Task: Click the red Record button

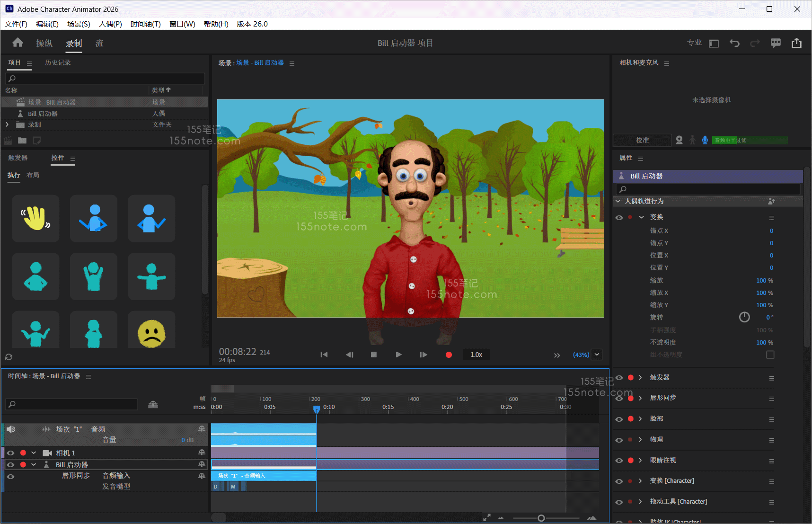Action: tap(449, 355)
